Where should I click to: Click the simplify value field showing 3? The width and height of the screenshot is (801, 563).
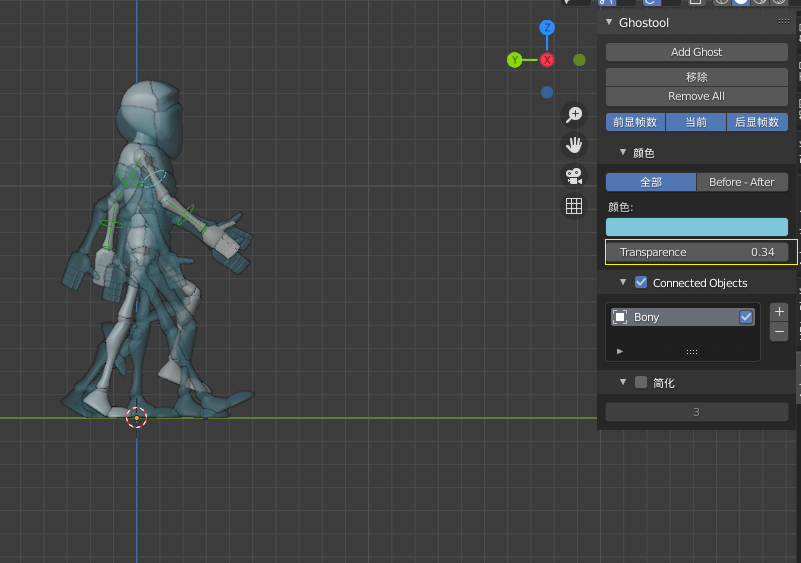click(x=697, y=412)
